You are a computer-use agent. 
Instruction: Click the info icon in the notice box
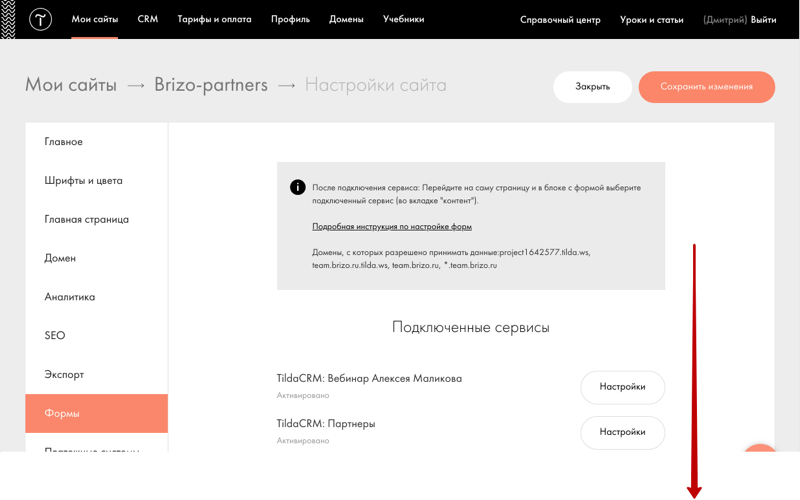coord(297,187)
